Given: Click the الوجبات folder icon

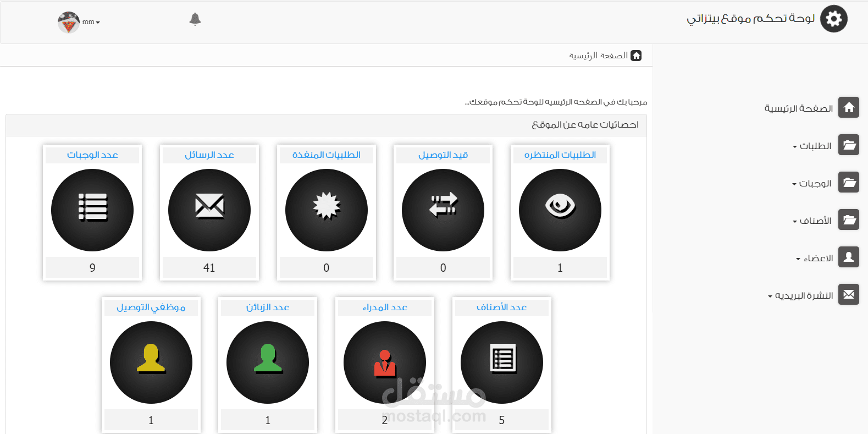Looking at the screenshot, I should 849,182.
